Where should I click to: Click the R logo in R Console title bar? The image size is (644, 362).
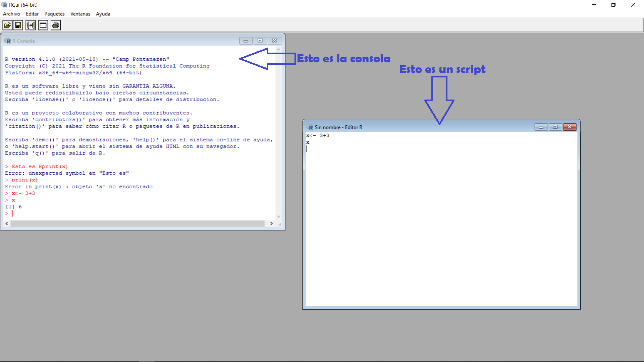pyautogui.click(x=7, y=41)
